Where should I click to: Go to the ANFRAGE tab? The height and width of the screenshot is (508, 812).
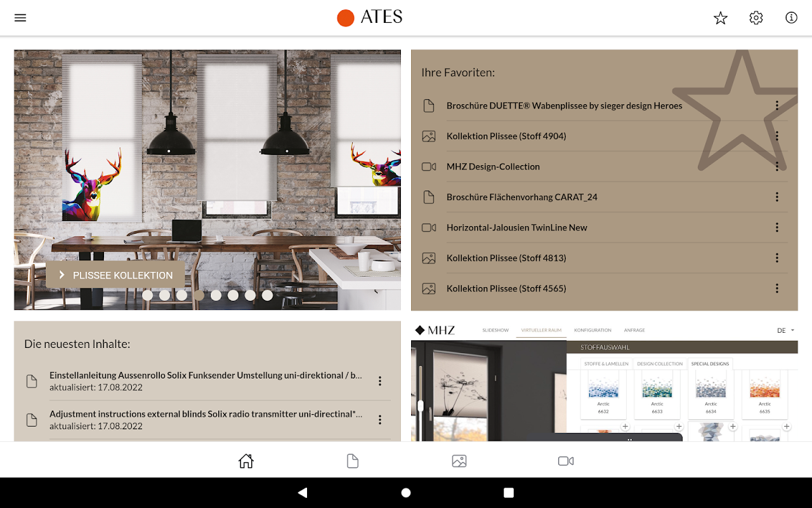634,331
